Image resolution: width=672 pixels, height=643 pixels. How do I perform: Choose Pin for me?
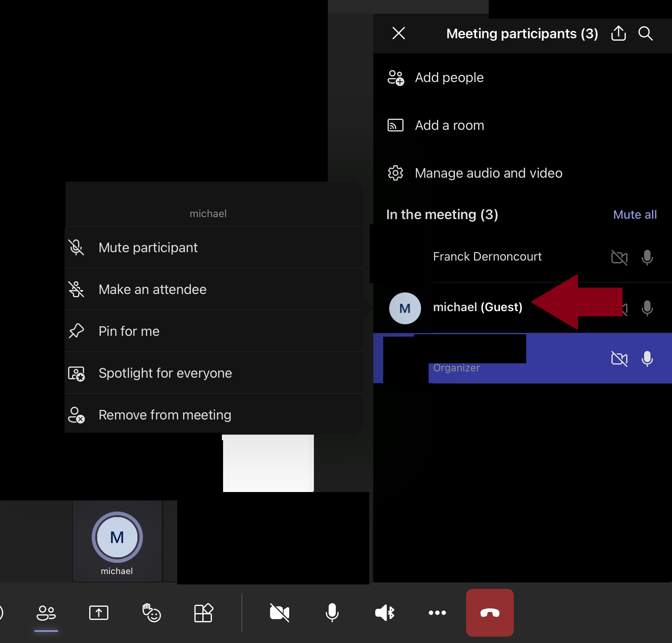(214, 331)
